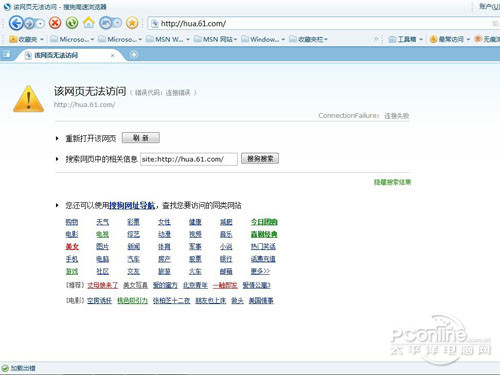Screen dimensions: 500x375
Task: Click the address bar showing http://hua.61.com/
Action: 323,23
